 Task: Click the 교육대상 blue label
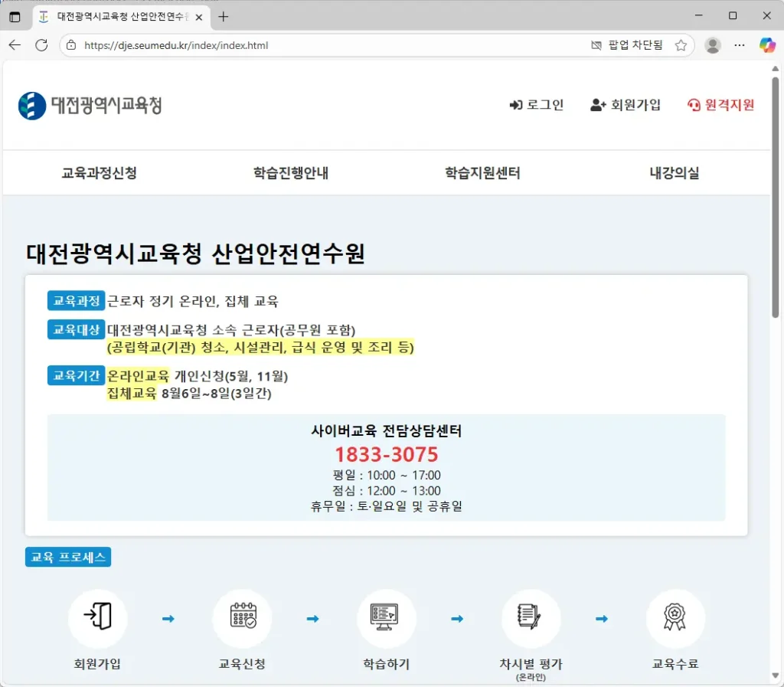pos(76,329)
